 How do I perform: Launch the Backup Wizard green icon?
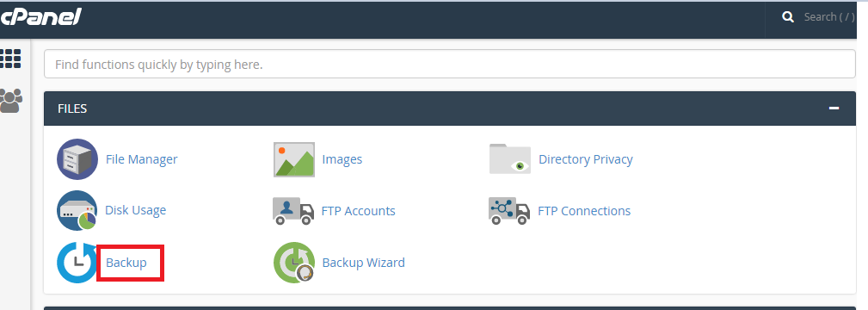pos(294,263)
